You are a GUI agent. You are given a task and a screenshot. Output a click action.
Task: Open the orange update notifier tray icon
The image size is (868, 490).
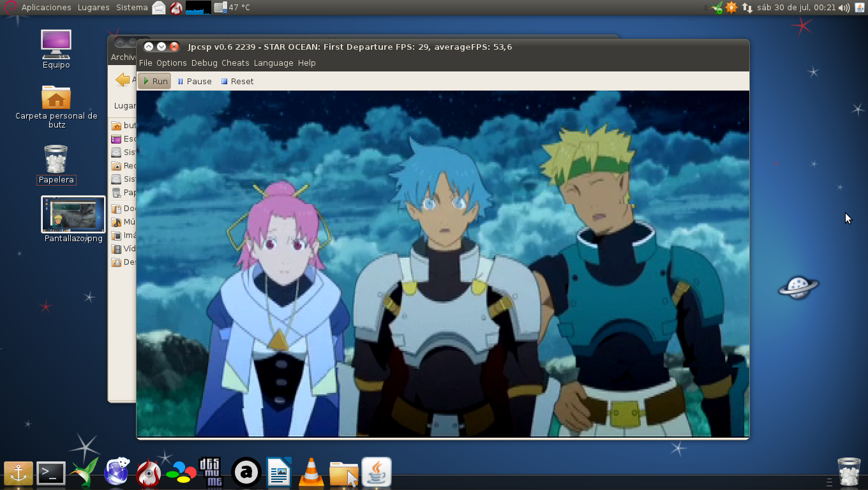731,8
